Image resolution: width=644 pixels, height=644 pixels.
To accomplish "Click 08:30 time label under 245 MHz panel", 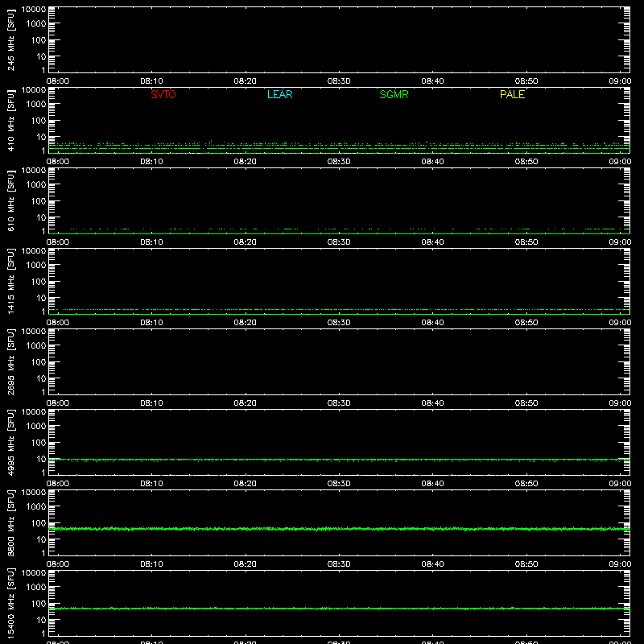I will (339, 81).
